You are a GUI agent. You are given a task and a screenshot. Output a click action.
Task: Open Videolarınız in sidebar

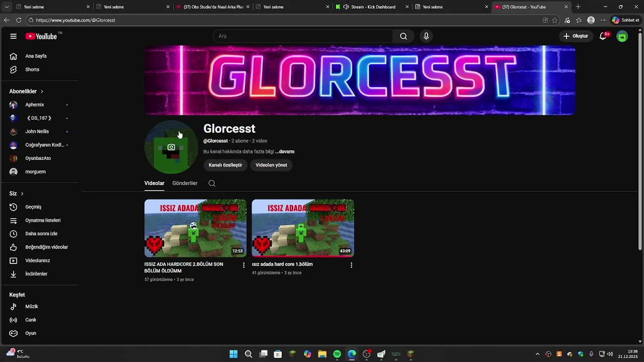tap(39, 260)
